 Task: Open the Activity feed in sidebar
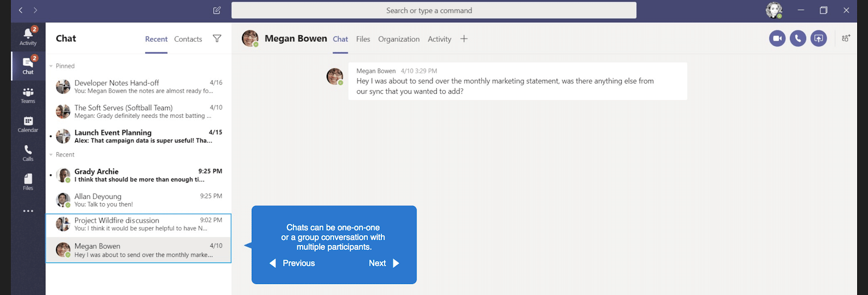click(x=28, y=36)
